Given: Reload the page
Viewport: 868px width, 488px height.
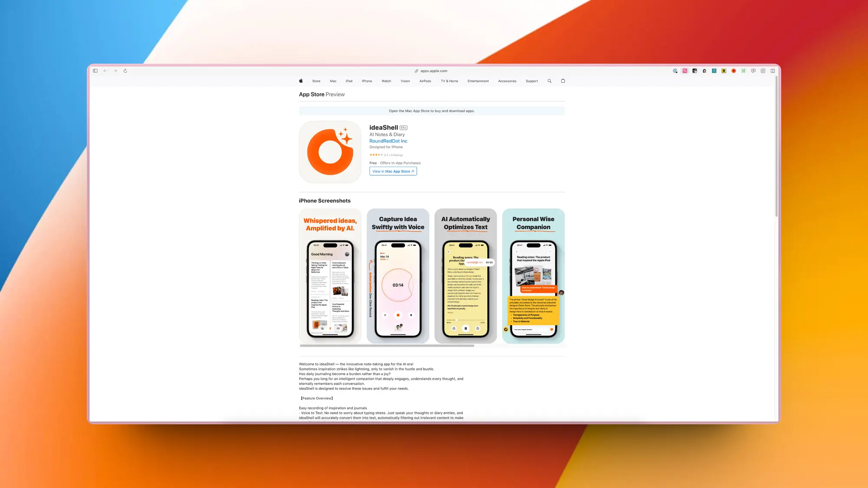Looking at the screenshot, I should [x=125, y=71].
